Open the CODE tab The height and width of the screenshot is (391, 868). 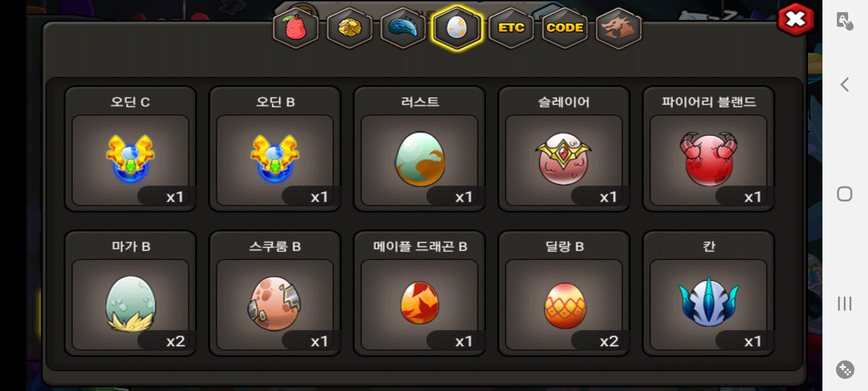tap(565, 28)
